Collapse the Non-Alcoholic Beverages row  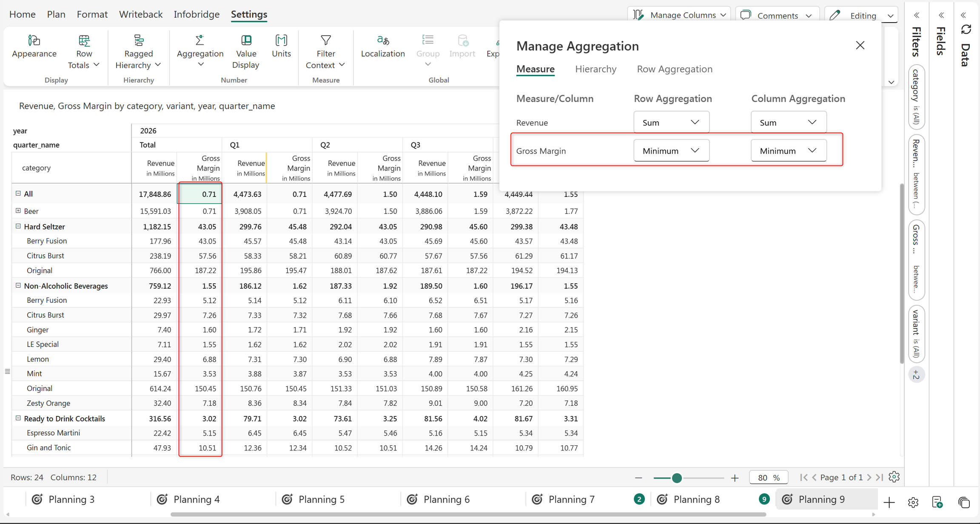click(x=18, y=285)
